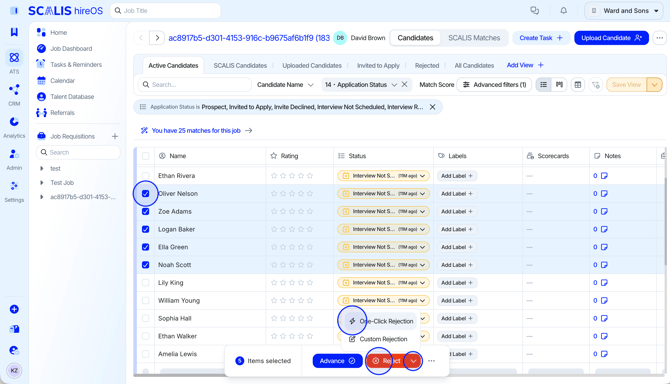
Task: Select Ethan Rivera's checkbox
Action: pyautogui.click(x=146, y=176)
